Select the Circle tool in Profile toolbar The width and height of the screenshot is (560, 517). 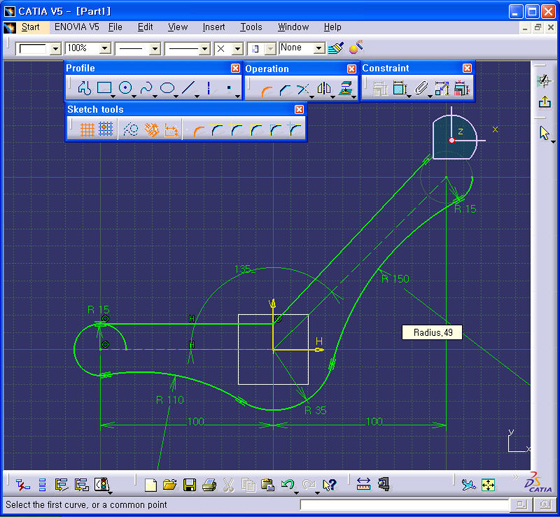125,88
